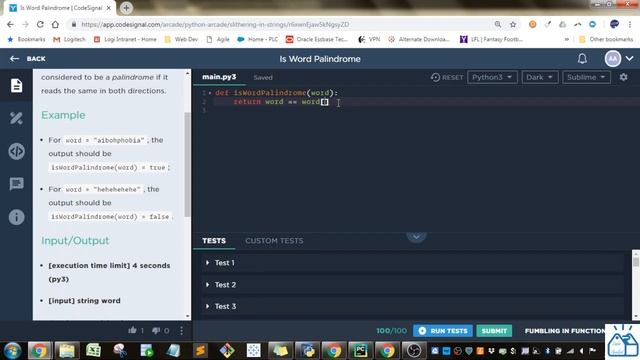Open the task description document icon
Viewport: 640px width, 360px height.
16,85
